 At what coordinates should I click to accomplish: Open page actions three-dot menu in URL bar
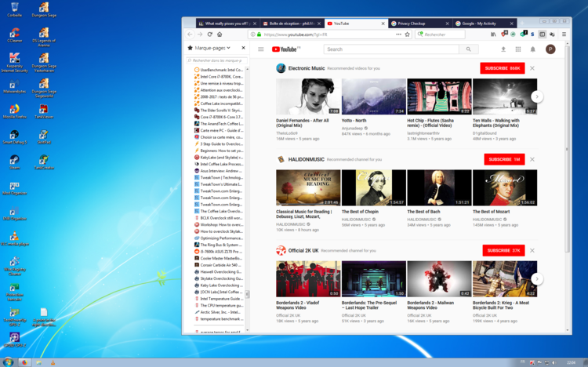[398, 35]
